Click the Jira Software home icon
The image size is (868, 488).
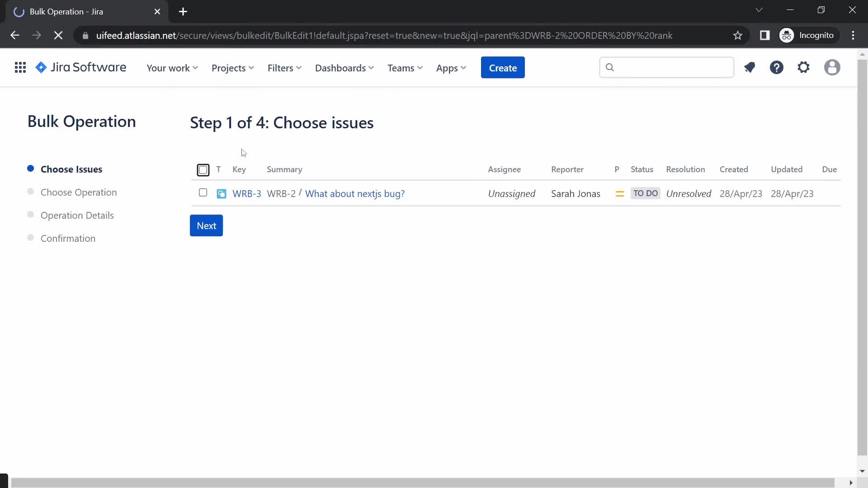41,67
